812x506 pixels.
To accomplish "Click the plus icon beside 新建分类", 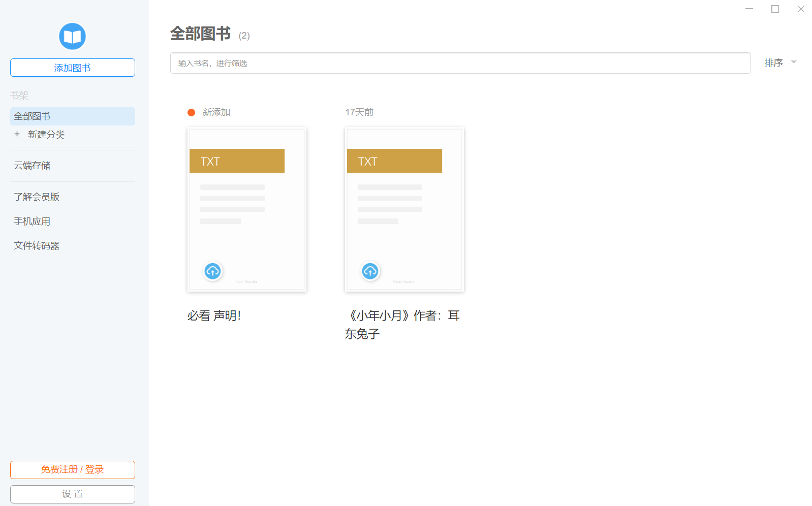I will [x=17, y=134].
